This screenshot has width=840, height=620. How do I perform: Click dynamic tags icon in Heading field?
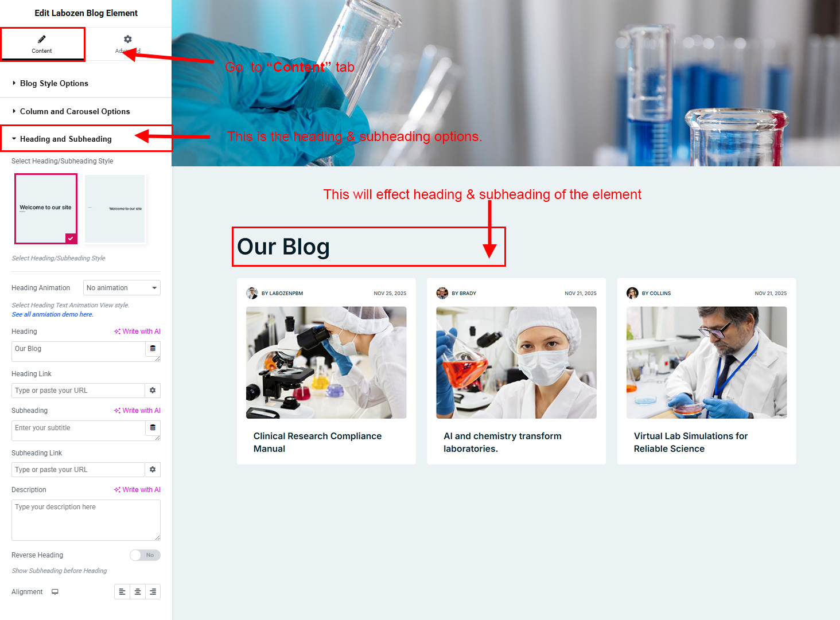click(x=153, y=349)
